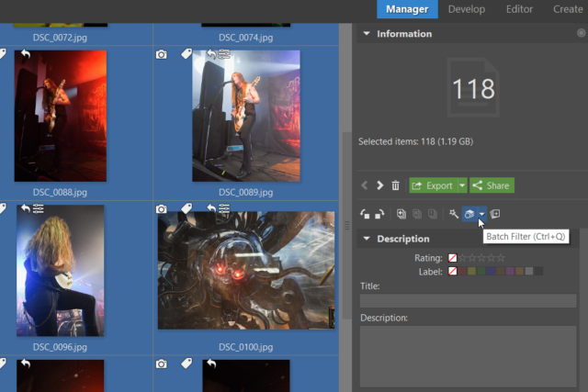Click the Selected items: 118 (1.19 GB) text
The image size is (588, 392).
pos(416,141)
